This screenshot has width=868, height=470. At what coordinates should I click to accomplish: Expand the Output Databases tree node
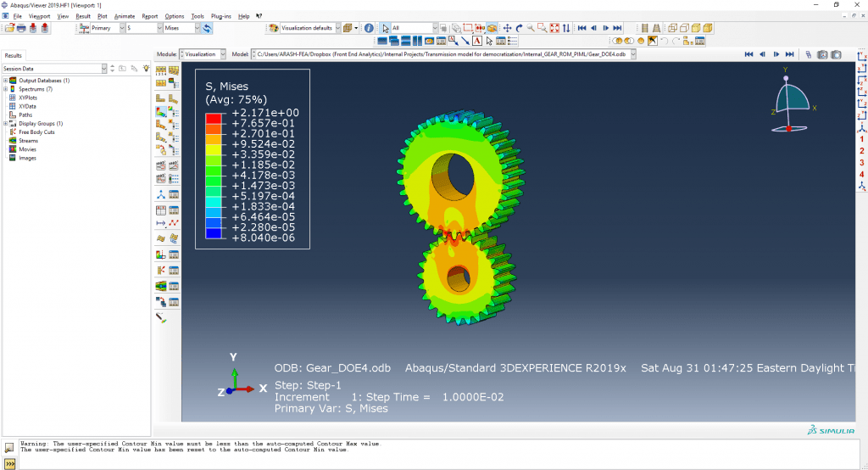[6, 81]
